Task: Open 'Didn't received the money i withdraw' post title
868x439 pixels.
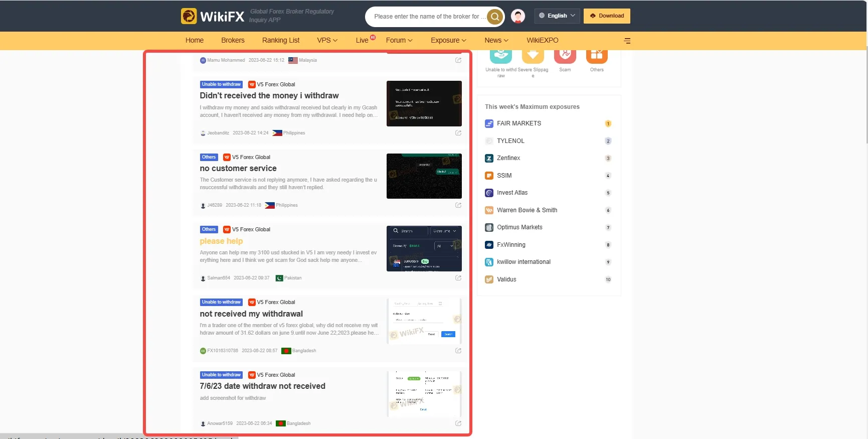Action: [x=269, y=96]
